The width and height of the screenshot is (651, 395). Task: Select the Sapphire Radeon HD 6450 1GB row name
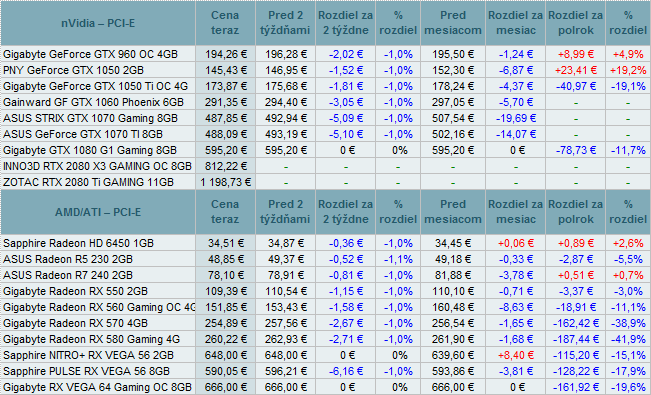point(78,243)
